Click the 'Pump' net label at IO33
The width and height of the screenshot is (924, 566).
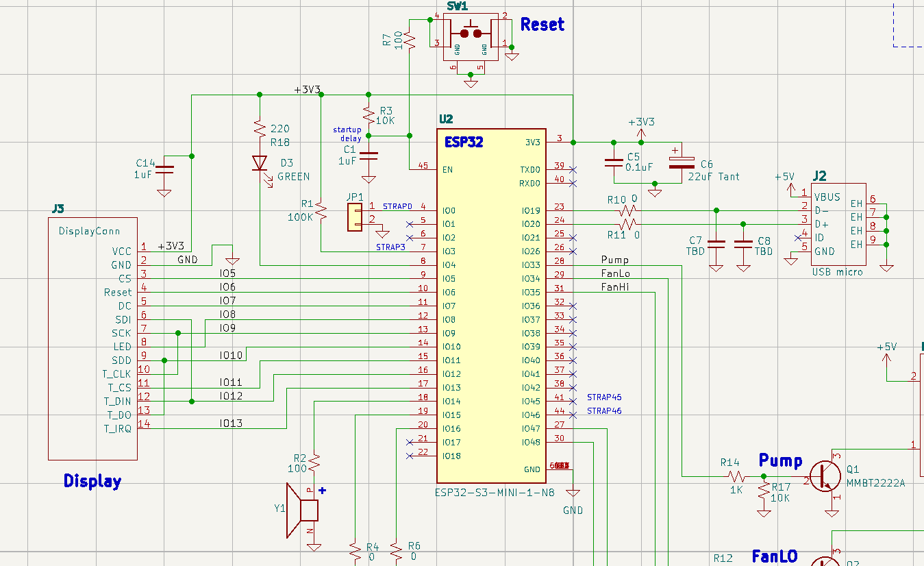click(x=614, y=260)
